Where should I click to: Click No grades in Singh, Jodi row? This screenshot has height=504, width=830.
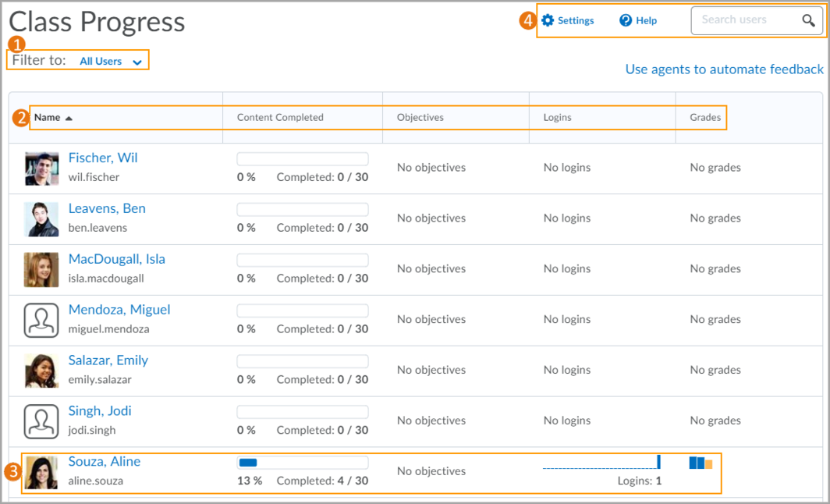tap(715, 421)
